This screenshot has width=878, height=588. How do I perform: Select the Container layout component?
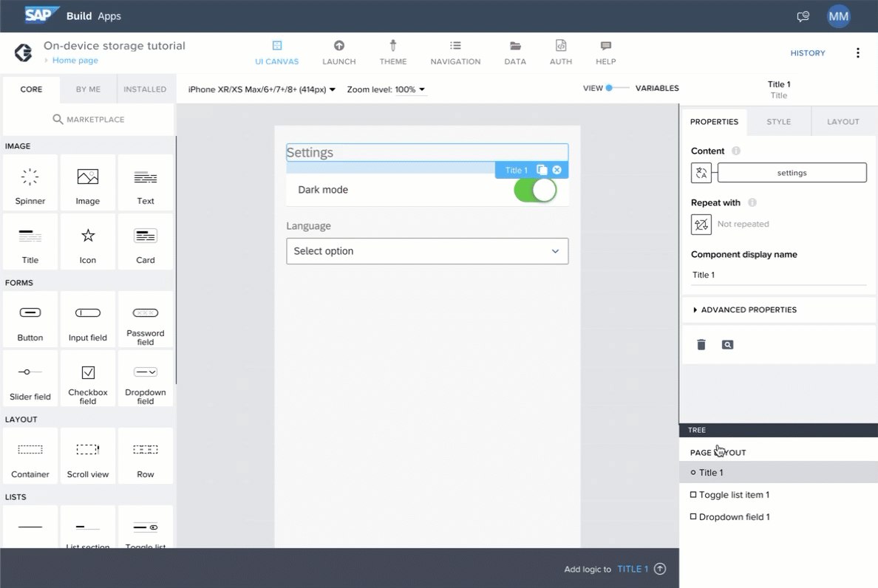point(30,456)
